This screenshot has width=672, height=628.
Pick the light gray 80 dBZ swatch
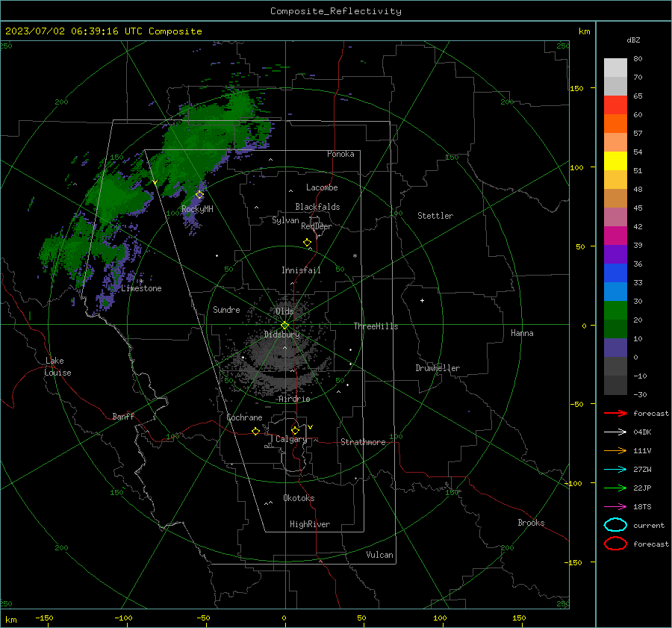coord(615,67)
